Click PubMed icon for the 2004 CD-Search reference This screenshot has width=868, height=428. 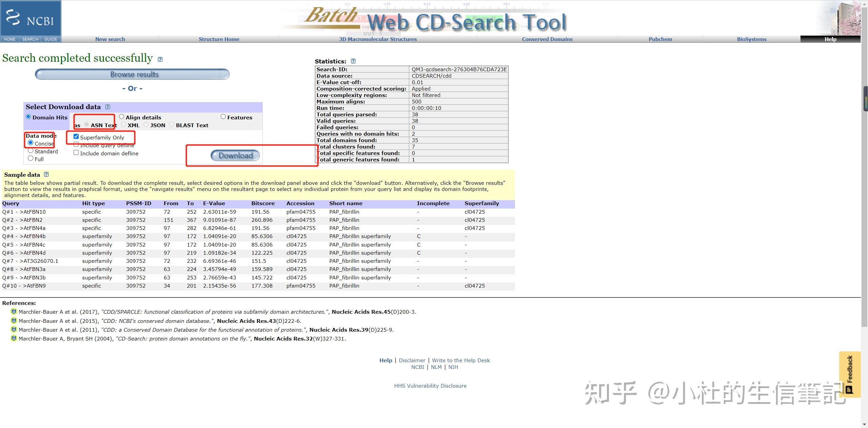point(14,338)
